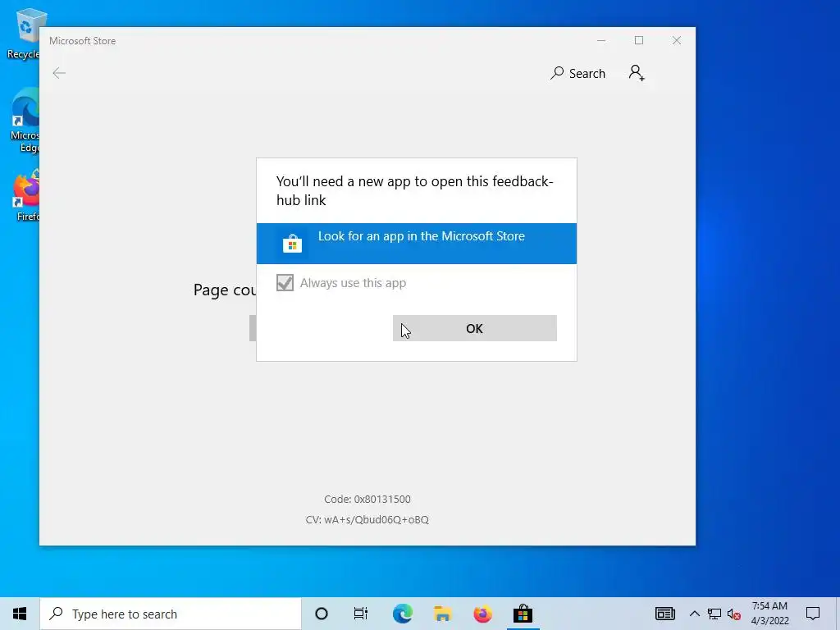Screen dimensions: 840x630
Task: Open Task View on the taskbar
Action: coord(361,614)
